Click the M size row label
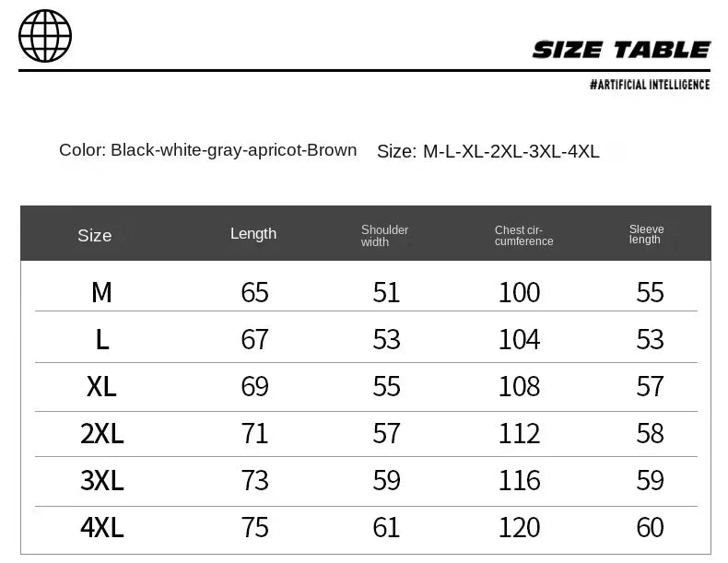 coord(101,292)
